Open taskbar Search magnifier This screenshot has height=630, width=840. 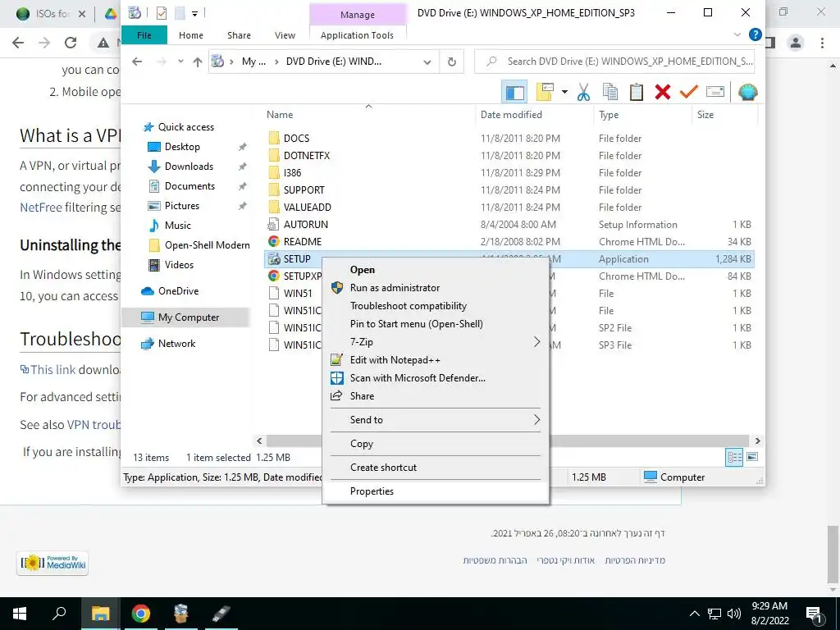click(59, 614)
